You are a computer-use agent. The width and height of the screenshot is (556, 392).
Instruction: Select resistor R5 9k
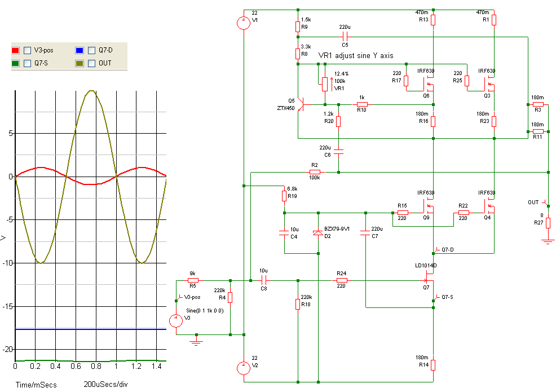click(193, 280)
